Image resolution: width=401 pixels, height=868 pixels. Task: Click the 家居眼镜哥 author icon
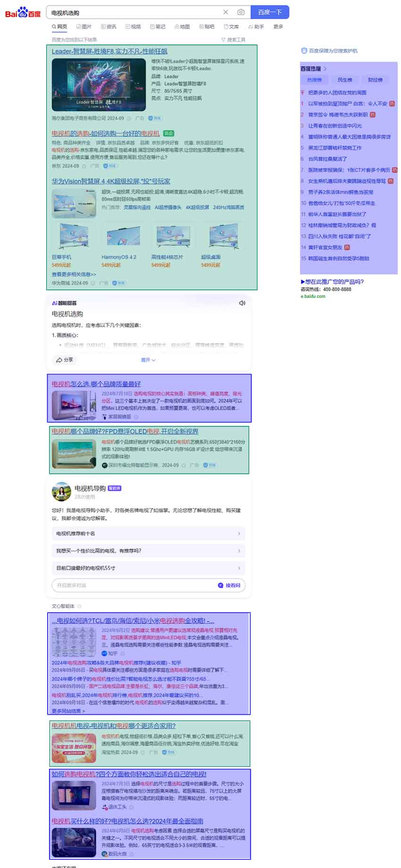105,417
